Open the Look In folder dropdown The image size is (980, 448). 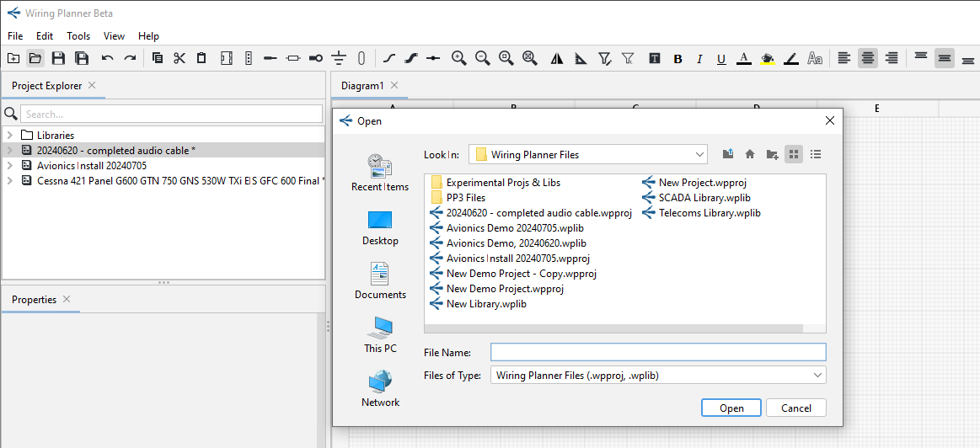(588, 154)
